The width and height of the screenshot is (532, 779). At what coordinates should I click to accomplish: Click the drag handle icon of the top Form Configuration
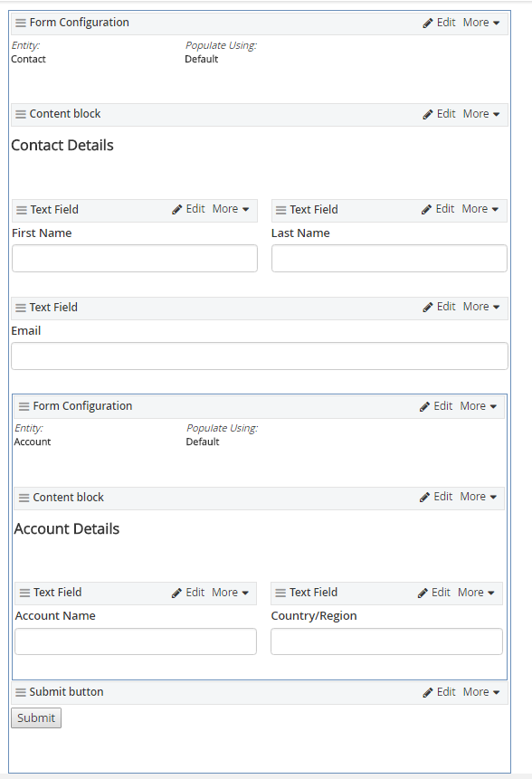pos(21,23)
